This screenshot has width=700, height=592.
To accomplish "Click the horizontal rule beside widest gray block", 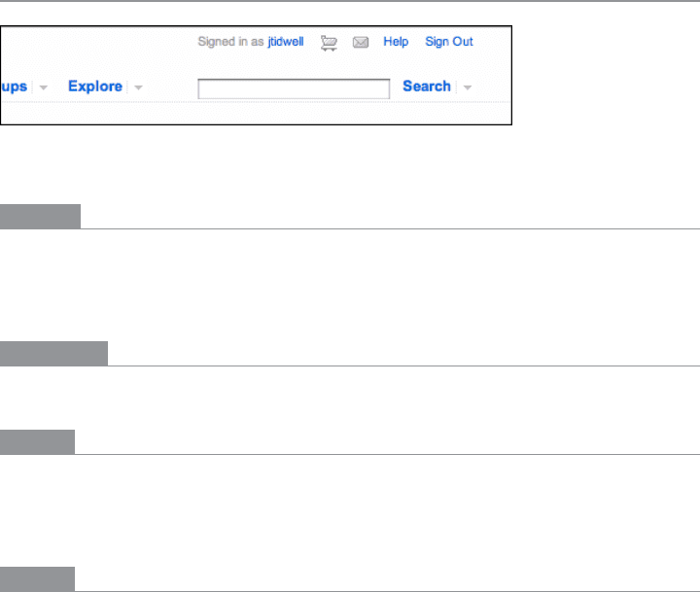I will pos(403,366).
